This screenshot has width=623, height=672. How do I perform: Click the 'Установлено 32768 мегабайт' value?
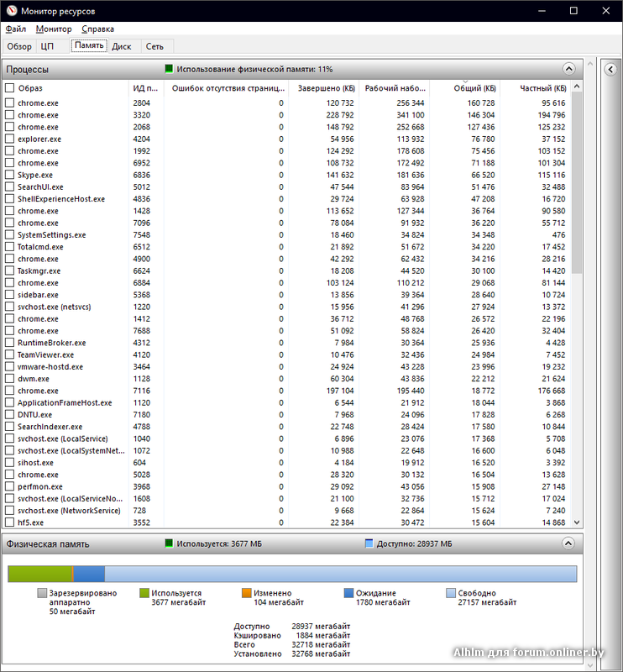[x=321, y=654]
